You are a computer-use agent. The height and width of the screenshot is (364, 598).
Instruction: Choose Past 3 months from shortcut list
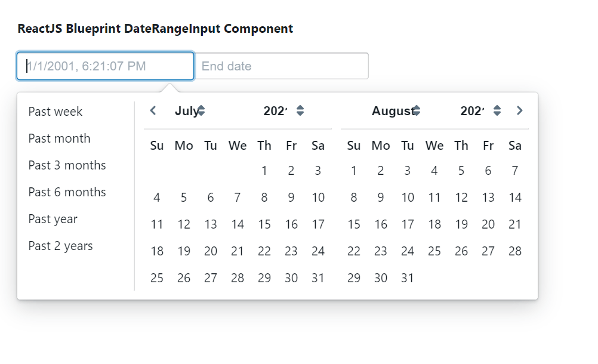(67, 165)
